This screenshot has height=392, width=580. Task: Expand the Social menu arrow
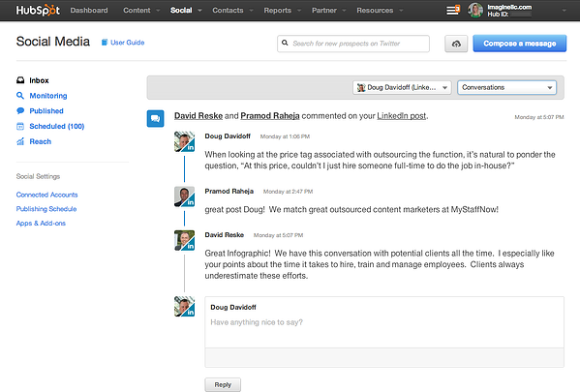pyautogui.click(x=199, y=11)
